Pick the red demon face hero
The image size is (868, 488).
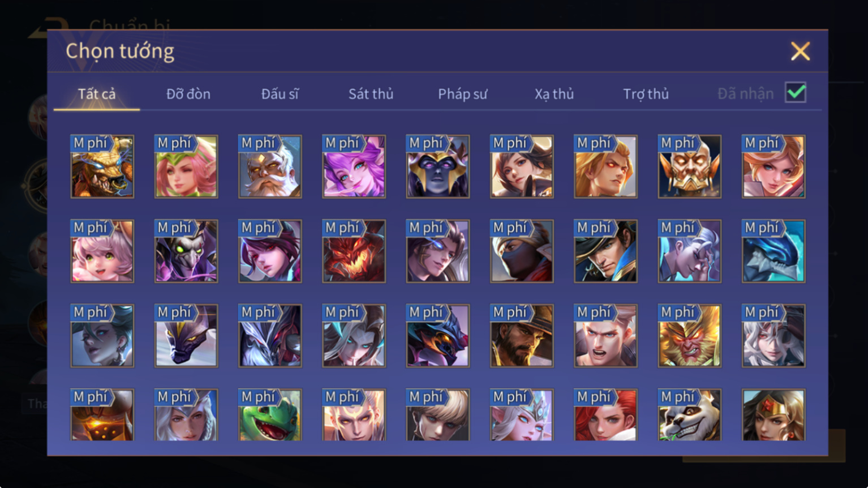[x=354, y=251]
